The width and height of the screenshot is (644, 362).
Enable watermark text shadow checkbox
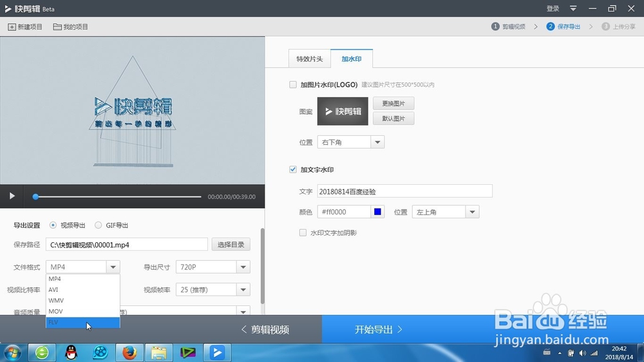coord(303,233)
